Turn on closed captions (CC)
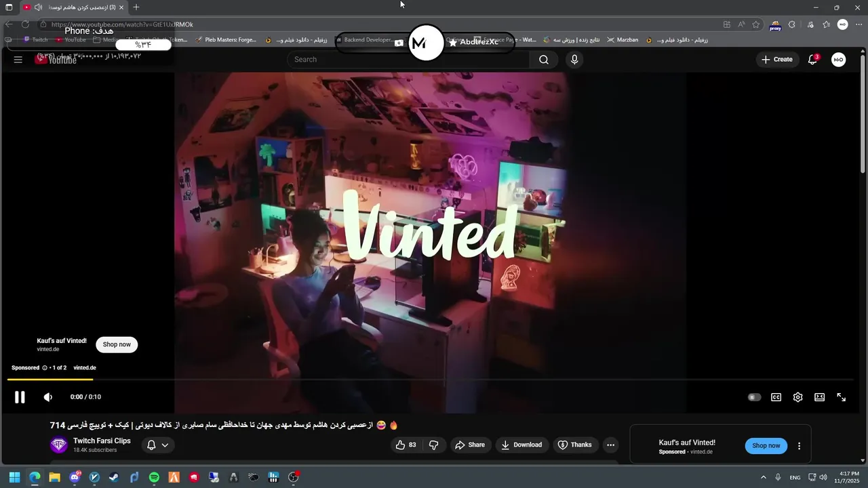868x488 pixels. click(776, 397)
